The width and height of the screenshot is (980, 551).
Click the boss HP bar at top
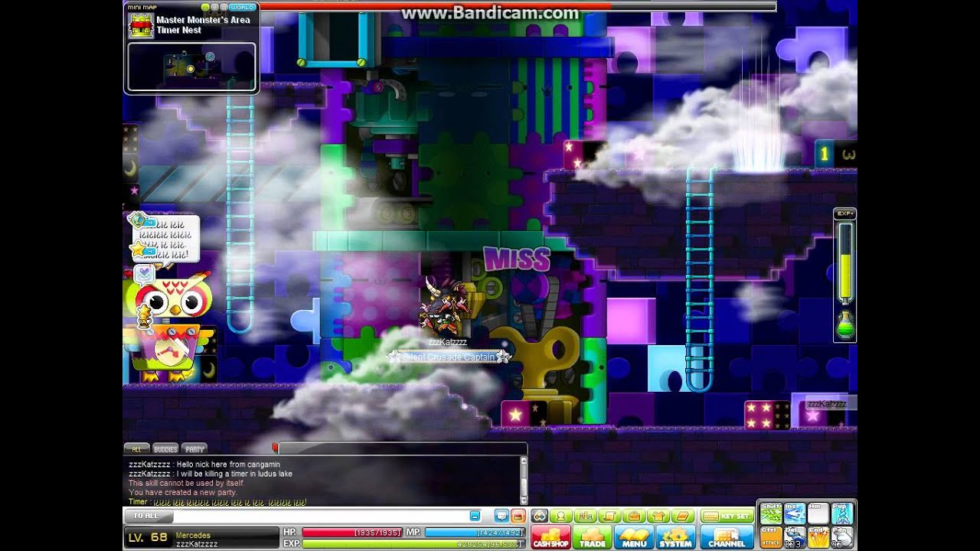[x=518, y=6]
